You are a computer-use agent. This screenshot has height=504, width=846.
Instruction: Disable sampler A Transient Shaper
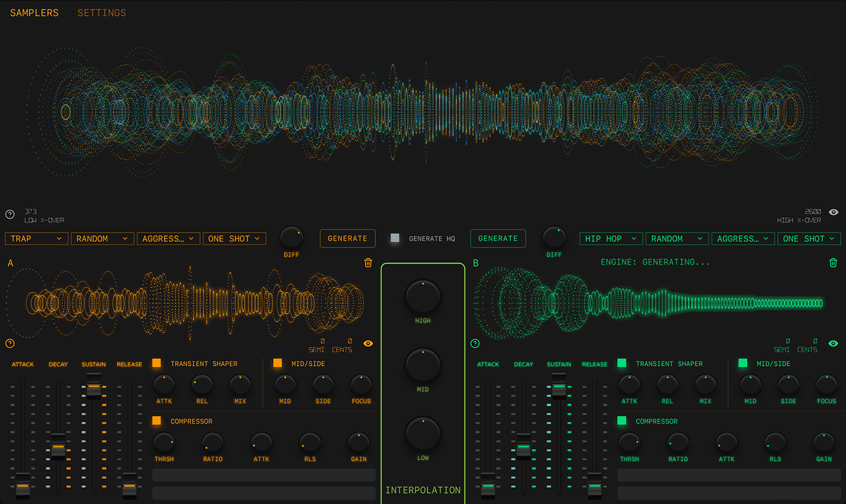coord(157,363)
